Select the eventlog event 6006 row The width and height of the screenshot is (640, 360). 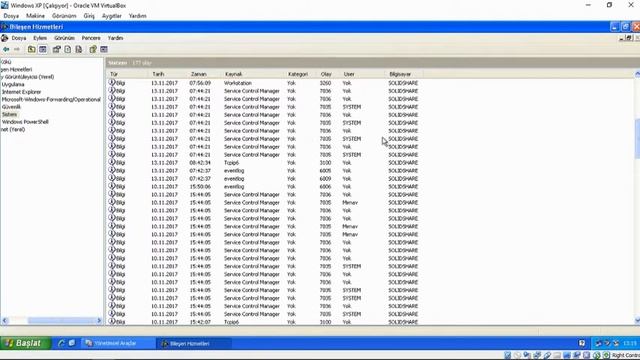point(264,187)
